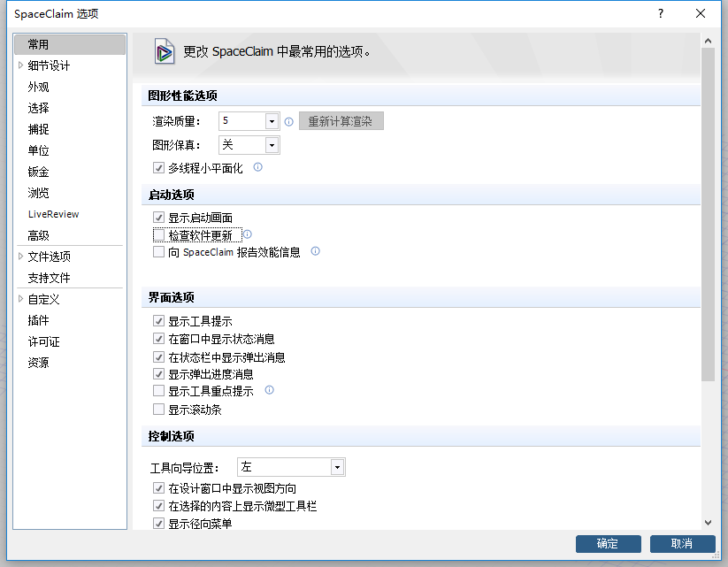The image size is (728, 567).
Task: Open the 插件 options page
Action: pyautogui.click(x=38, y=320)
